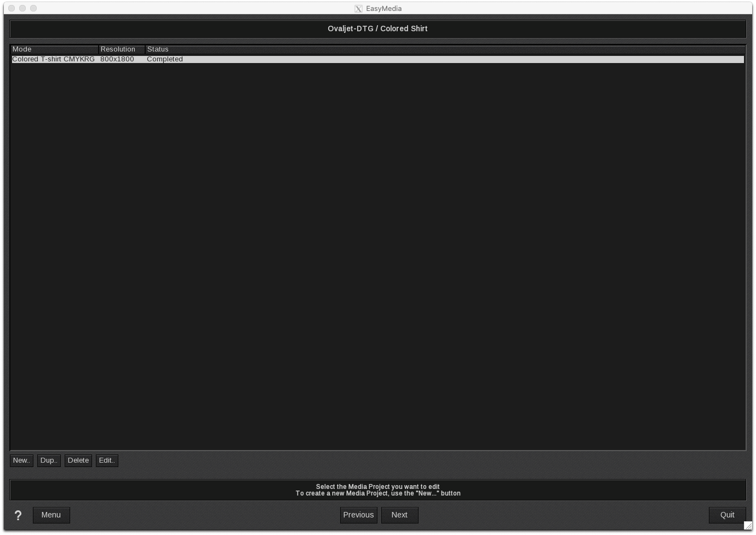Sort by the Mode column header
The width and height of the screenshot is (756, 535).
click(x=54, y=49)
